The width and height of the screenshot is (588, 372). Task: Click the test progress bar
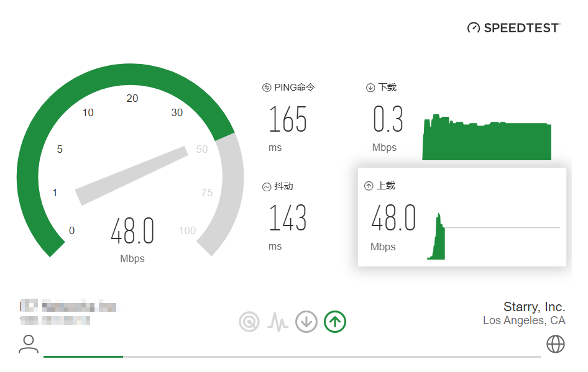pos(292,356)
